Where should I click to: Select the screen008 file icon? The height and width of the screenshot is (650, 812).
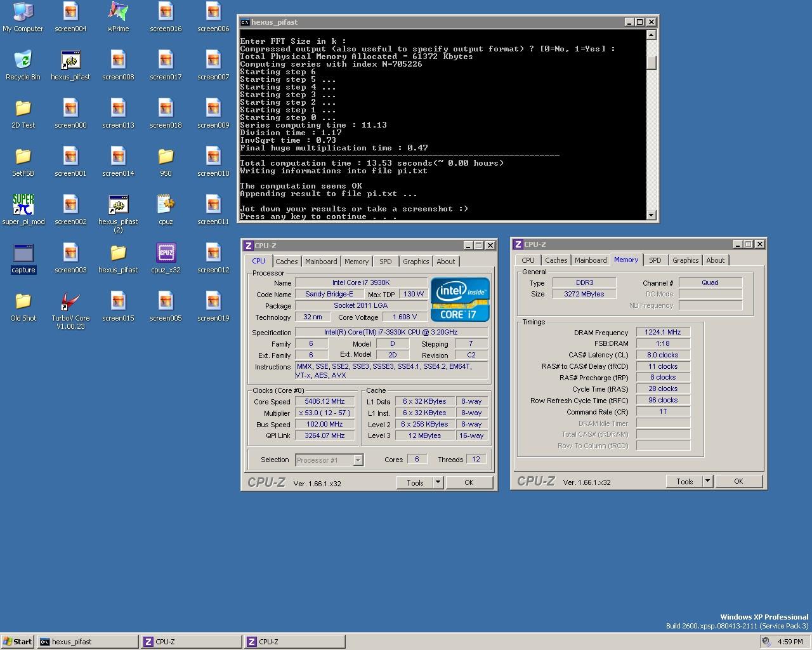pyautogui.click(x=118, y=65)
